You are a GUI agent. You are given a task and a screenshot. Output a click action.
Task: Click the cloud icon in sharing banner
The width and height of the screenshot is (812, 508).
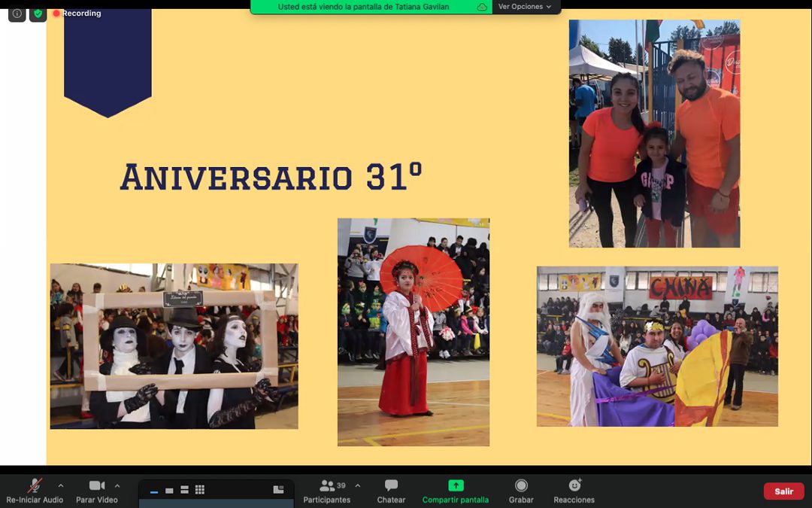click(x=482, y=7)
